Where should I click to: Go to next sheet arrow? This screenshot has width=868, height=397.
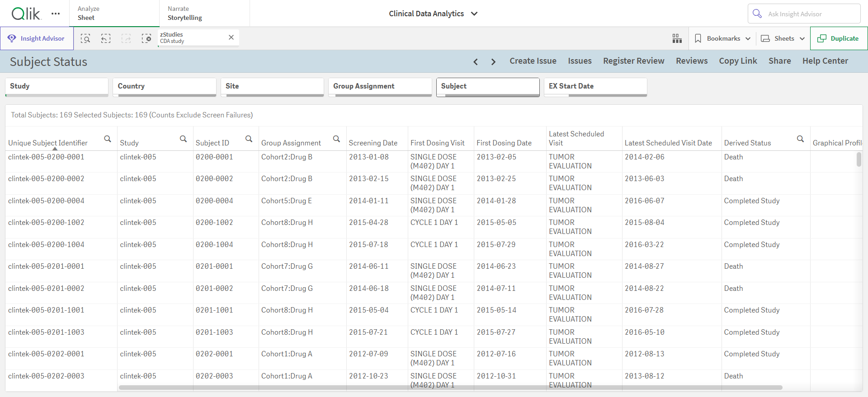pos(493,61)
